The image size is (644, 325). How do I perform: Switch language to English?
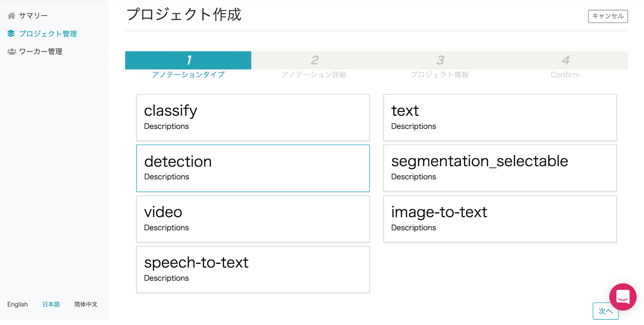click(18, 304)
